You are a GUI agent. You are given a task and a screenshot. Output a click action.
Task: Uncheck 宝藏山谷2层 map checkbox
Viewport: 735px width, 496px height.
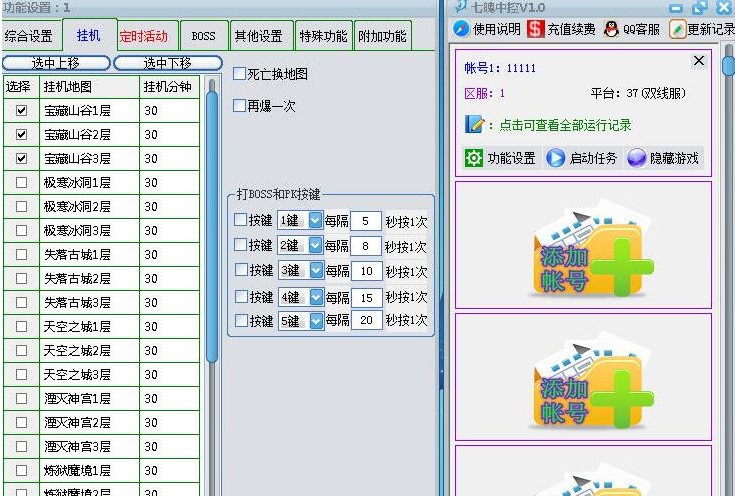pyautogui.click(x=21, y=135)
